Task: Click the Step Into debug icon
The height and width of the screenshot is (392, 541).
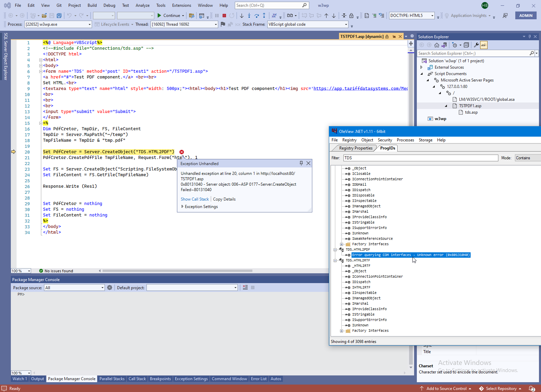Action: [x=249, y=16]
